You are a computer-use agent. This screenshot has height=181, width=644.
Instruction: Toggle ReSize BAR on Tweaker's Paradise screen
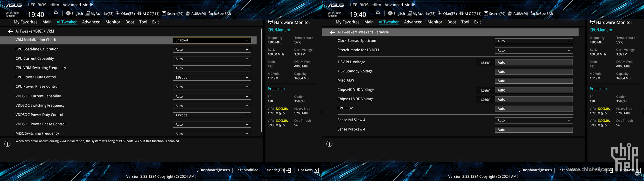542,14
